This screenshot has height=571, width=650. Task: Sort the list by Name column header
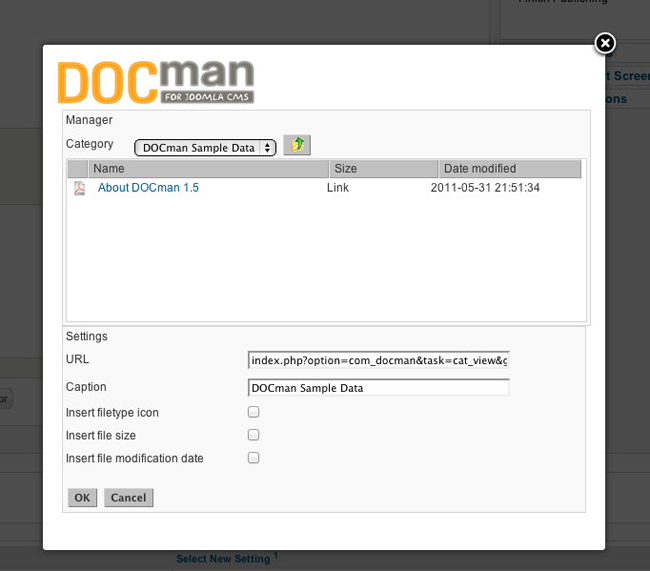click(x=208, y=169)
